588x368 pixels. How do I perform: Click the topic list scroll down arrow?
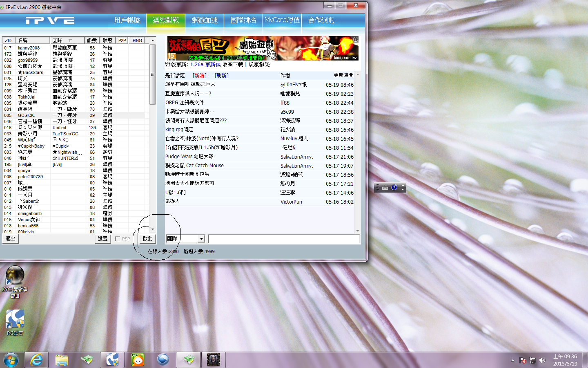tap(358, 231)
